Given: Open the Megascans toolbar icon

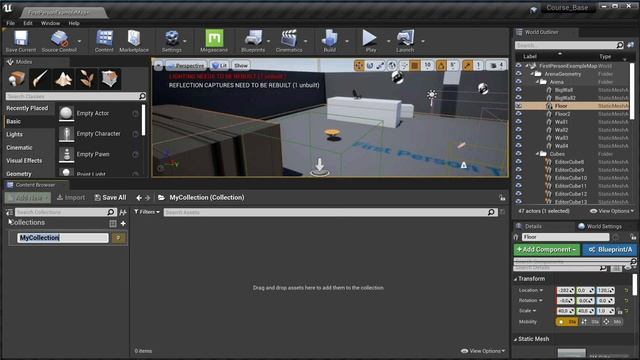Looking at the screenshot, I should pos(214,41).
